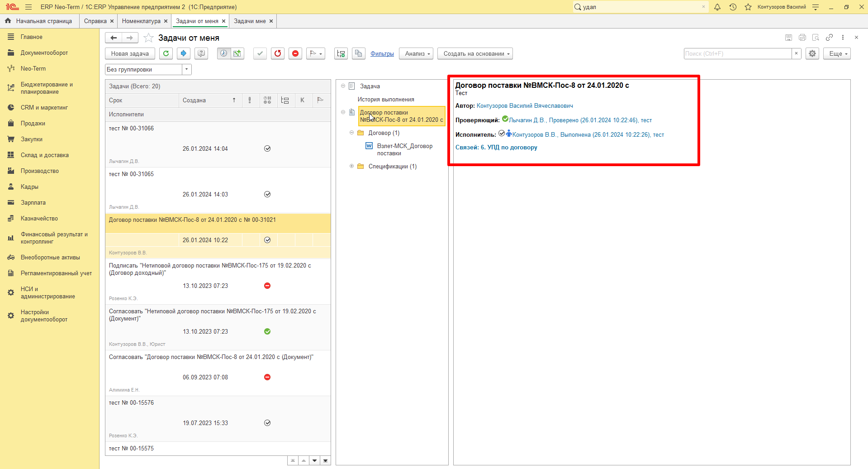Toggle the clock view mode button
Image resolution: width=868 pixels, height=469 pixels.
pos(223,53)
